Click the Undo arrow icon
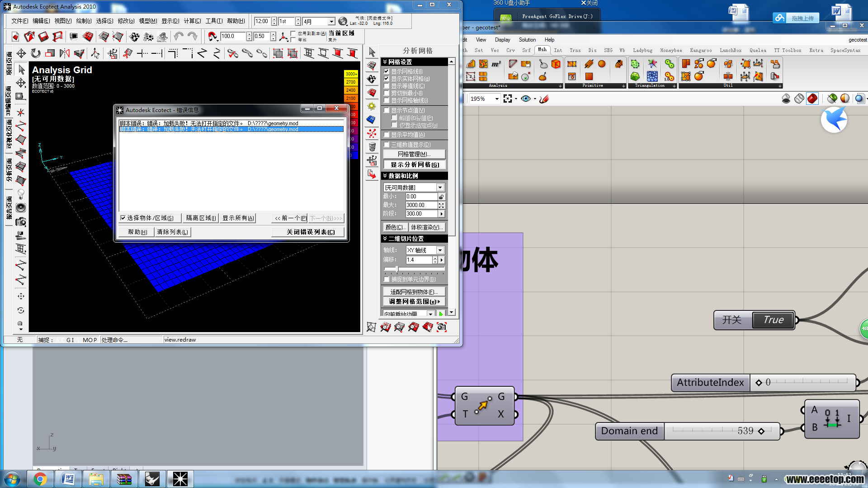Viewport: 868px width, 488px height. pyautogui.click(x=179, y=36)
